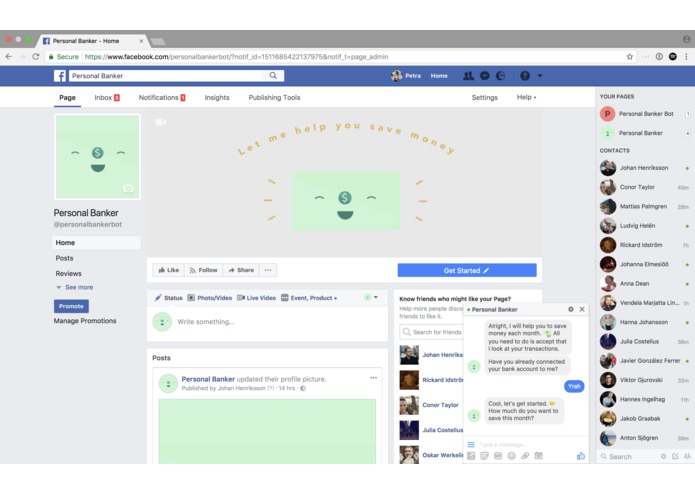
Task: Select Live Video in the post composer
Action: click(256, 298)
